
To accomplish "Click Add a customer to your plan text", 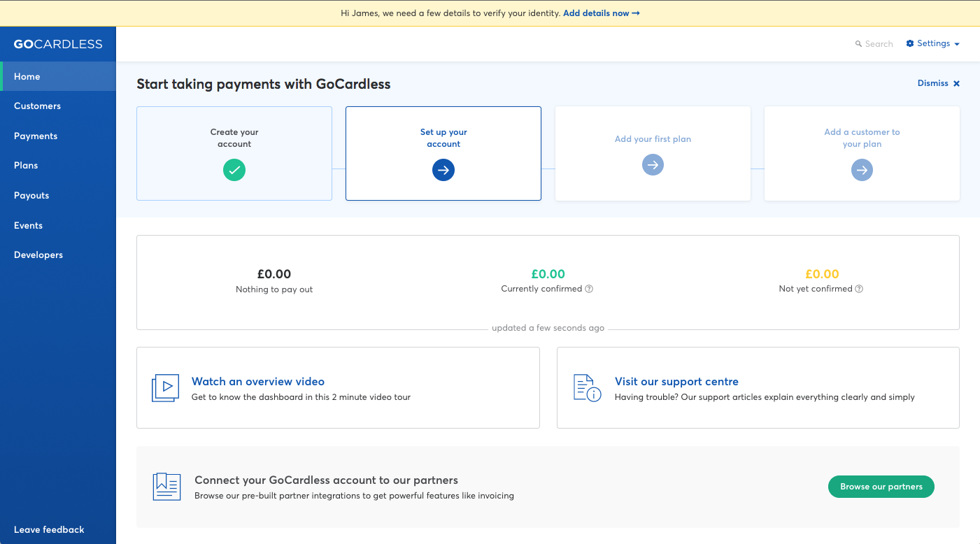I will [862, 138].
